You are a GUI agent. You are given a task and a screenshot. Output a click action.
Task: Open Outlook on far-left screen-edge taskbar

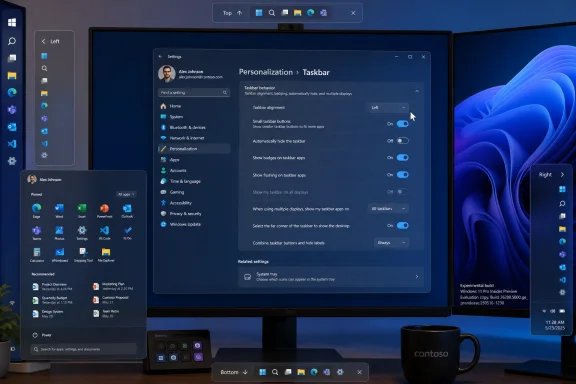click(x=12, y=127)
